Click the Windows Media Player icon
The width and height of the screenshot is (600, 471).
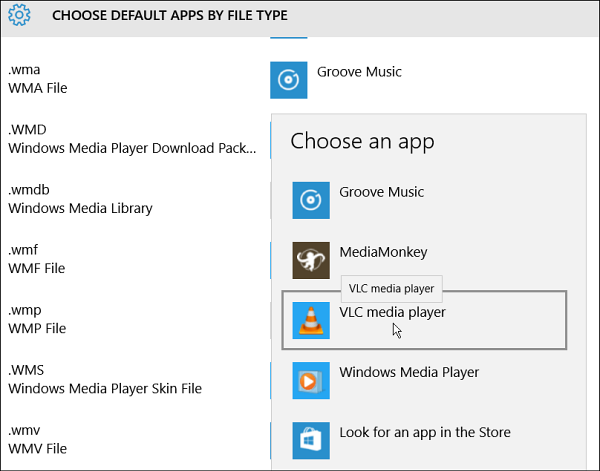click(x=311, y=380)
